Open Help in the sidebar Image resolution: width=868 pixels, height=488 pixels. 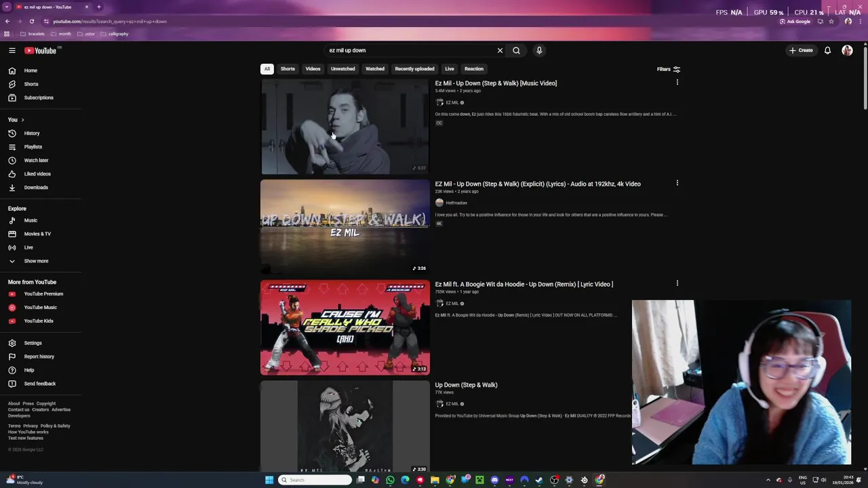coord(41,370)
